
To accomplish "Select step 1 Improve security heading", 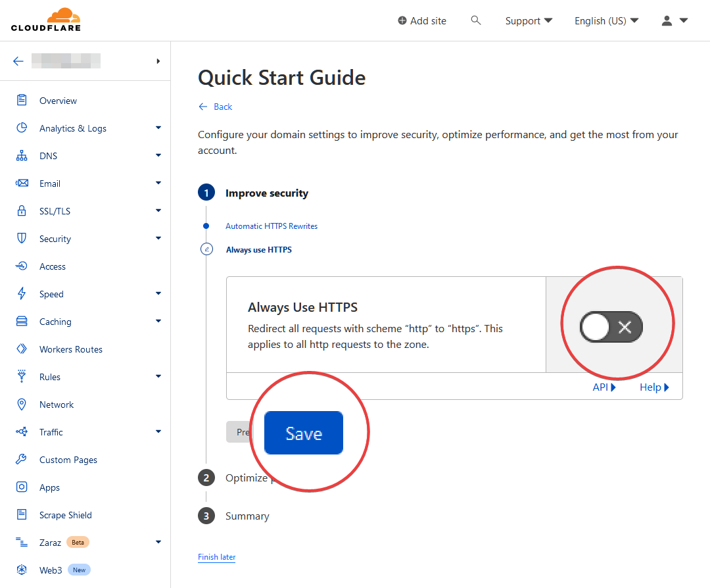I will coord(267,193).
